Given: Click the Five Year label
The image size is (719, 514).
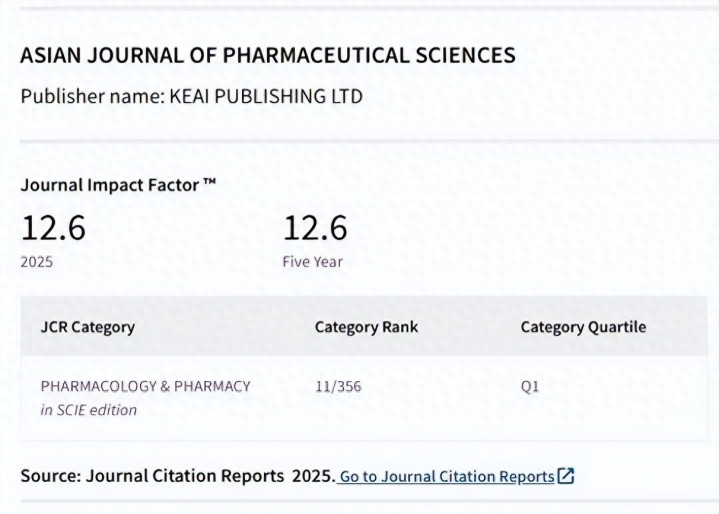Looking at the screenshot, I should pos(312,262).
